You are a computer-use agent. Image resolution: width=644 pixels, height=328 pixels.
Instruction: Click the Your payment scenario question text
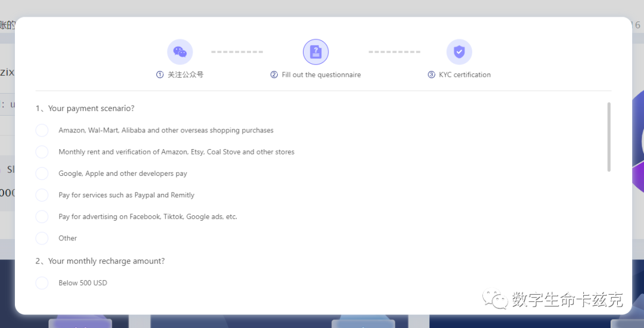[x=85, y=109]
